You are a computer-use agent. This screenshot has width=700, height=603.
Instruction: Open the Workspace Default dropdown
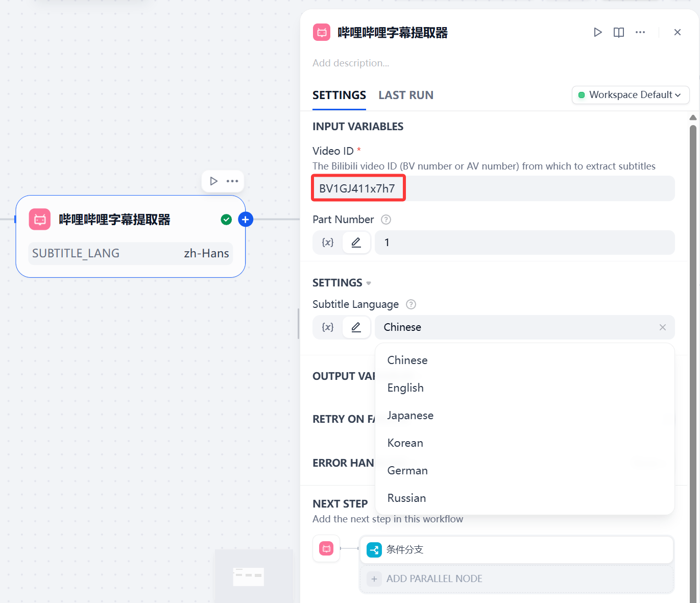630,95
